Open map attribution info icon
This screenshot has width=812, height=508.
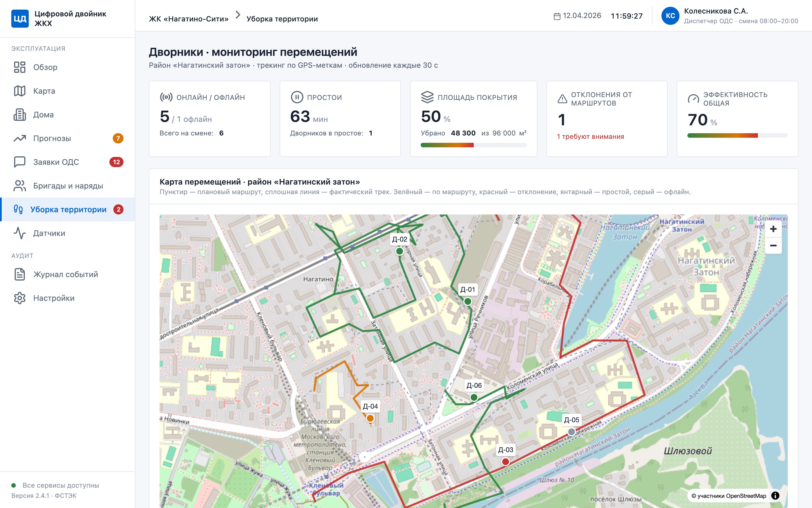click(775, 496)
